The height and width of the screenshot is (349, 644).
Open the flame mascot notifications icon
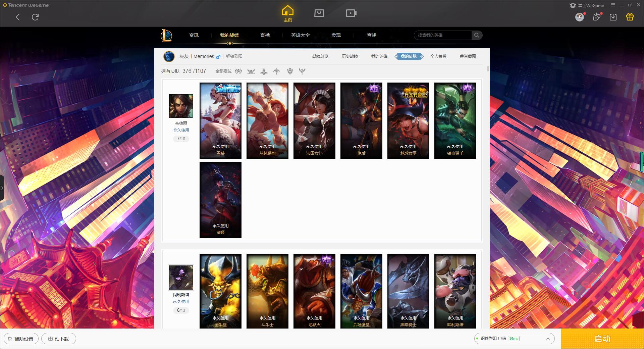pos(597,17)
